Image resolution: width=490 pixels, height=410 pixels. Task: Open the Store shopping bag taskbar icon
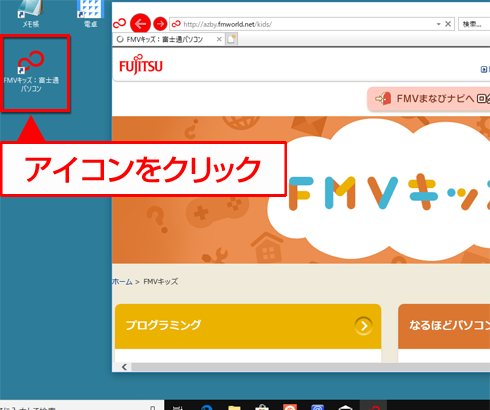point(262,407)
